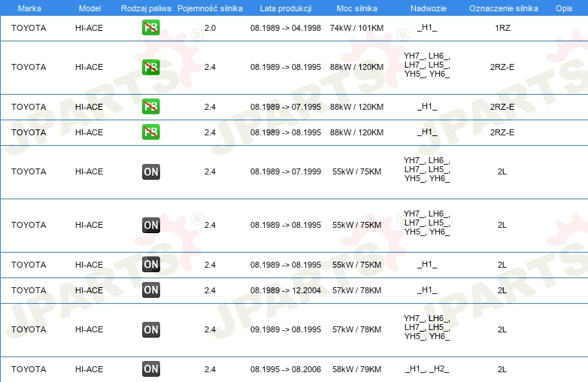588x382 pixels.
Task: Click the Model column header
Action: pos(89,8)
